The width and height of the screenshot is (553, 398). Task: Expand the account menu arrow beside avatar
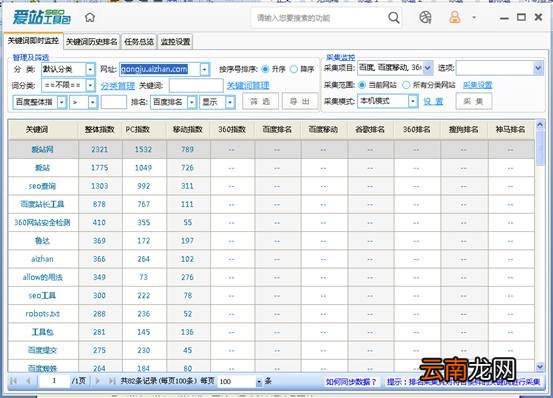[474, 17]
